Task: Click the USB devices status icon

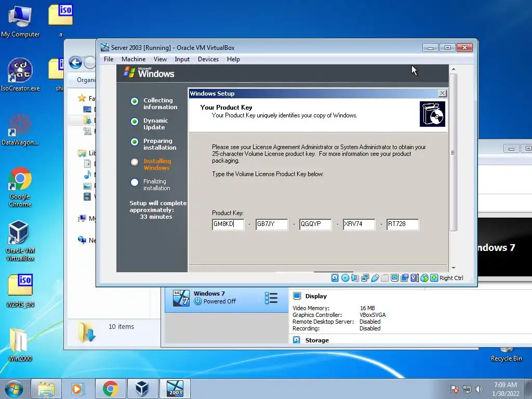Action: tap(375, 278)
